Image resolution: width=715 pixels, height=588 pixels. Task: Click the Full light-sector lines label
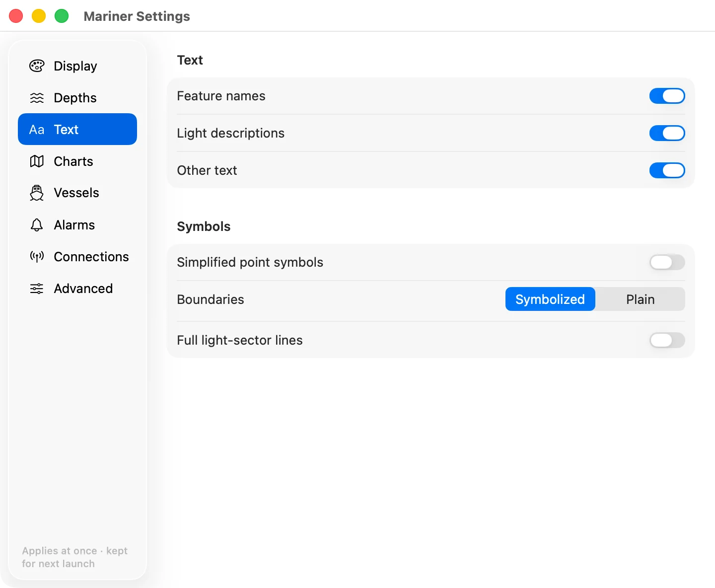point(240,340)
